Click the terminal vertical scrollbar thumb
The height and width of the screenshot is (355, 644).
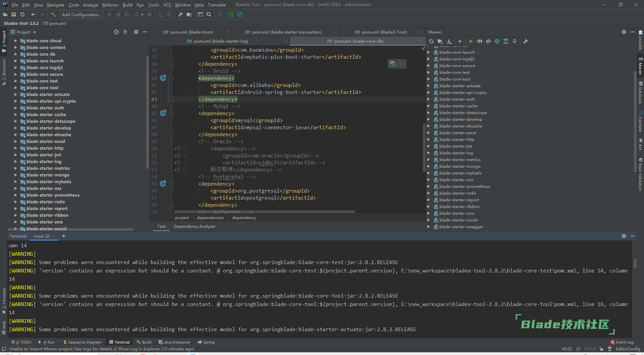point(635,263)
